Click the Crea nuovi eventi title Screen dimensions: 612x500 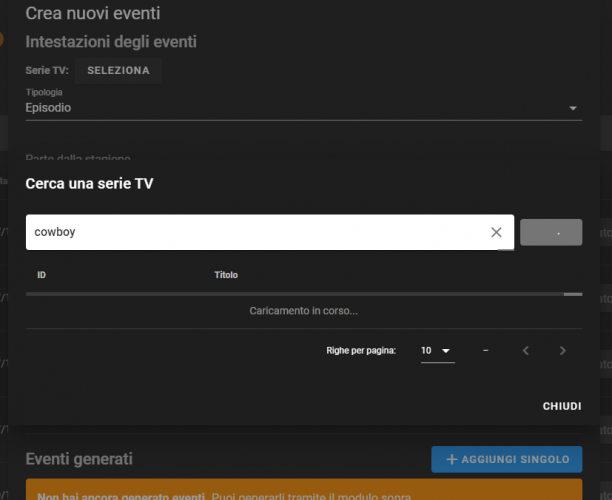pyautogui.click(x=93, y=13)
